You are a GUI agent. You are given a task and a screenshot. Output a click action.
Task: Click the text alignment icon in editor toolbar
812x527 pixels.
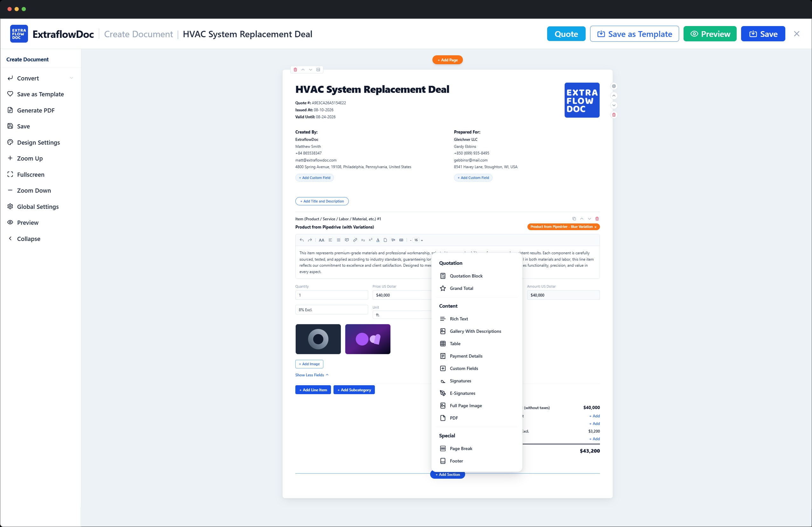pos(330,240)
